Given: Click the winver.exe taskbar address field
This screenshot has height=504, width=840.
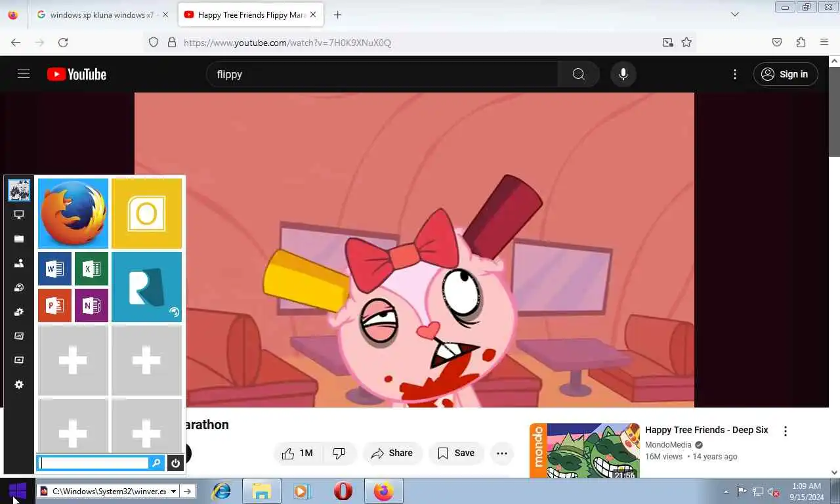Looking at the screenshot, I should point(109,491).
